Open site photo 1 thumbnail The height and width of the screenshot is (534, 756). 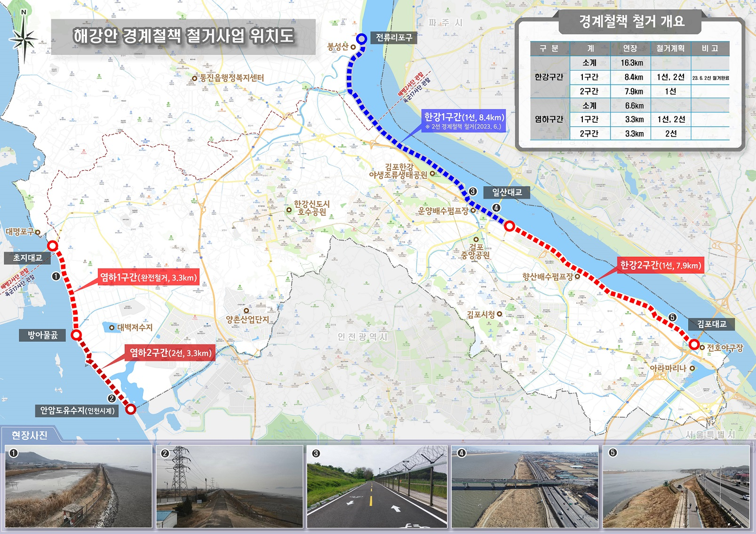point(79,487)
